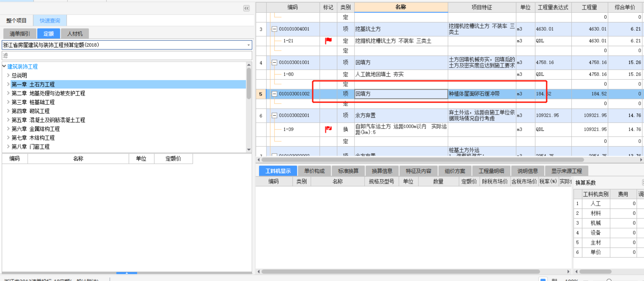Select 第八章 门窗工程 in the tree
The image size is (644, 281).
[x=30, y=147]
